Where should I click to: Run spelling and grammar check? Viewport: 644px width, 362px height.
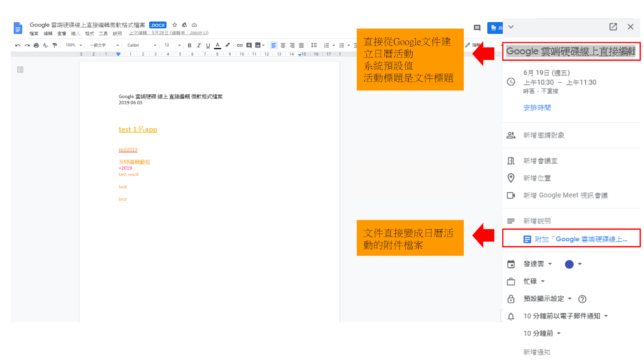click(x=45, y=45)
